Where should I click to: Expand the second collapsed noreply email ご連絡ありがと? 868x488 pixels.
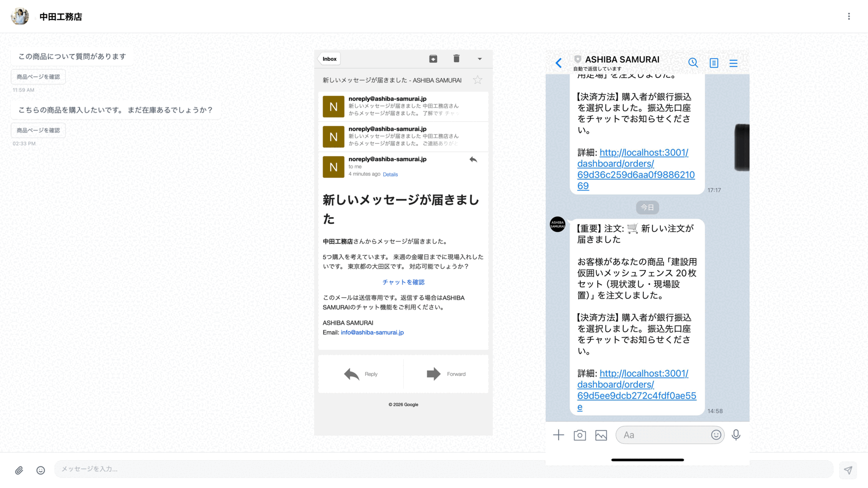[403, 137]
